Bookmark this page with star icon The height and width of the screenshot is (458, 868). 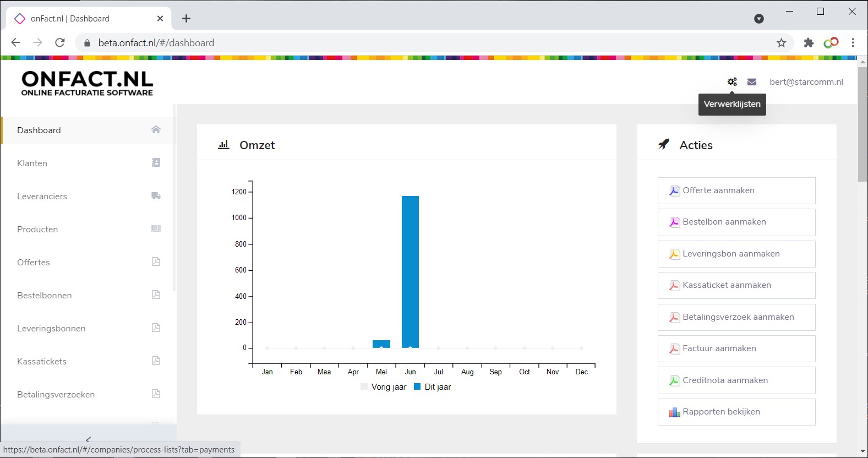coord(781,43)
